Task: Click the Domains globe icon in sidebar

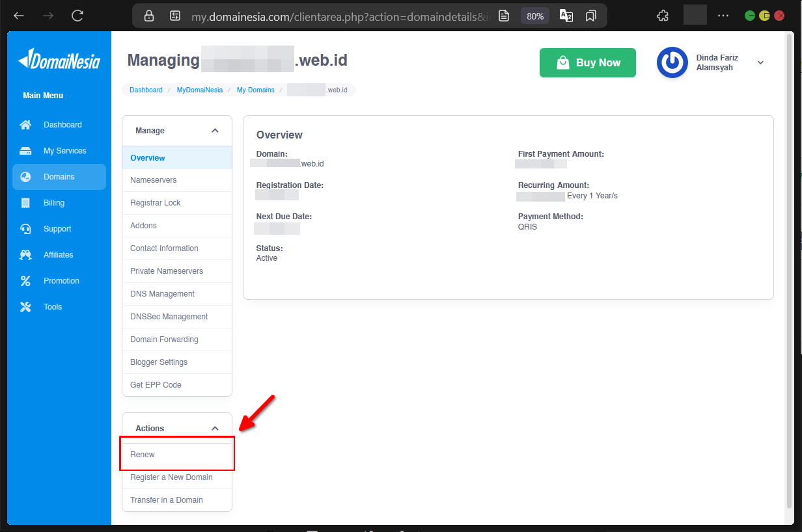Action: (25, 177)
